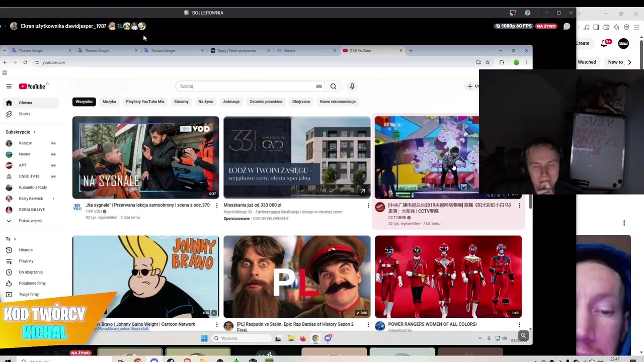This screenshot has width=644, height=362.
Task: Go to Główna in the sidebar
Action: [x=30, y=103]
